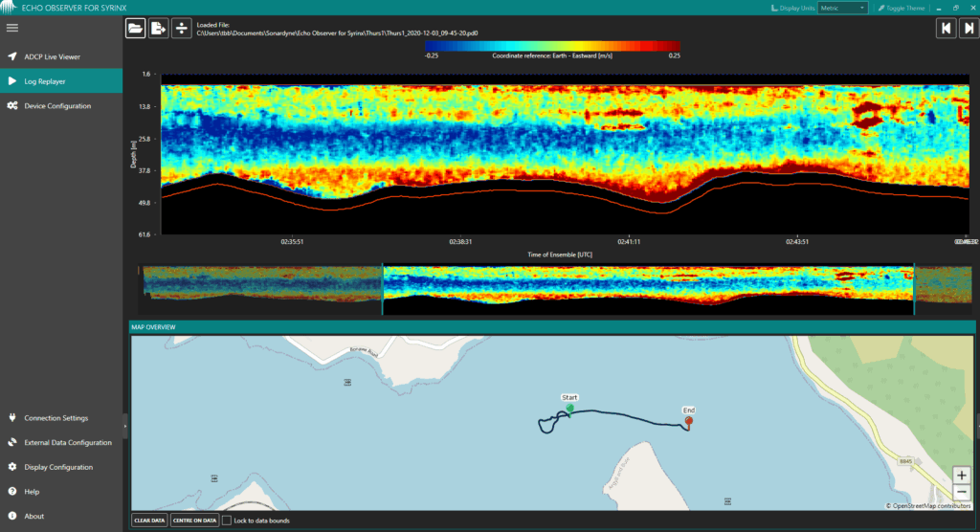
Task: Click the Log Replayer play icon
Action: 11,81
